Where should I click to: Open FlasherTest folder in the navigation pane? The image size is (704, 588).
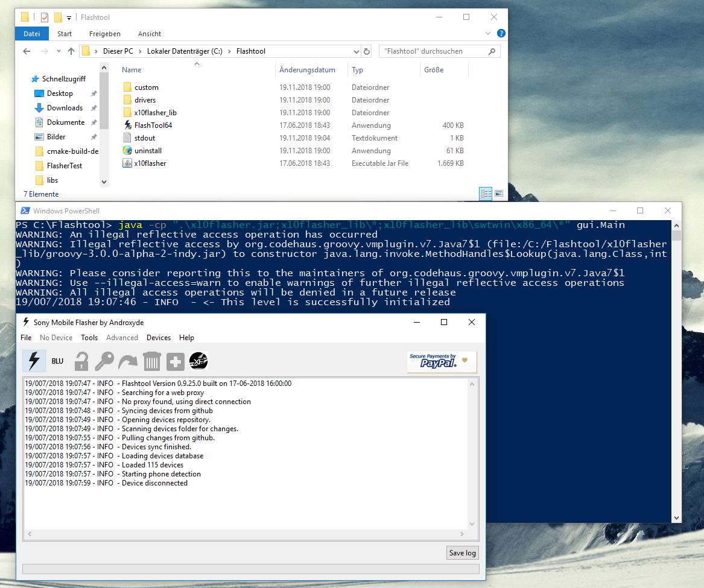[x=64, y=166]
